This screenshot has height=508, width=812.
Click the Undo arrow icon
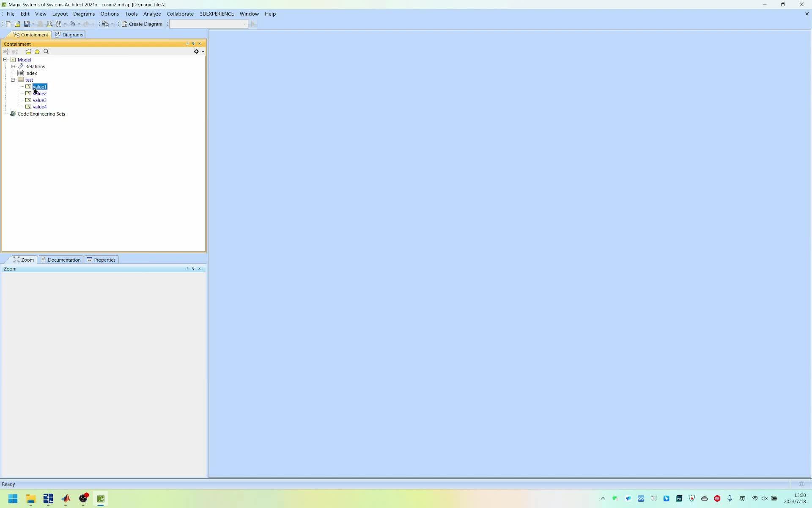coord(72,24)
